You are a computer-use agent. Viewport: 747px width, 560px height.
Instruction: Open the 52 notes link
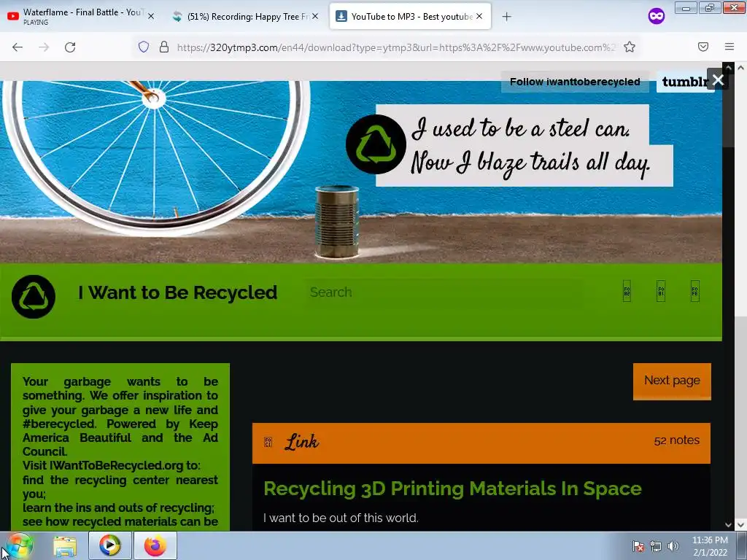tap(676, 440)
